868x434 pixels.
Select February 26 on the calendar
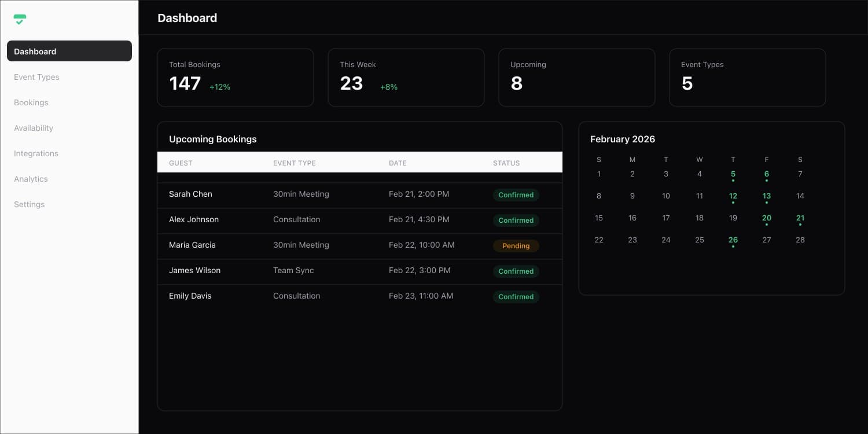click(733, 240)
